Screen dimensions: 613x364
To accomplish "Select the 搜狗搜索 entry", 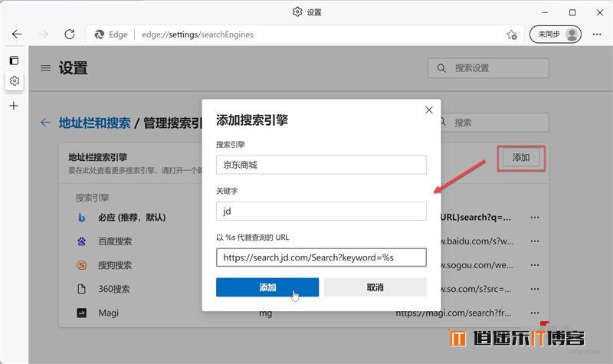I will (115, 265).
